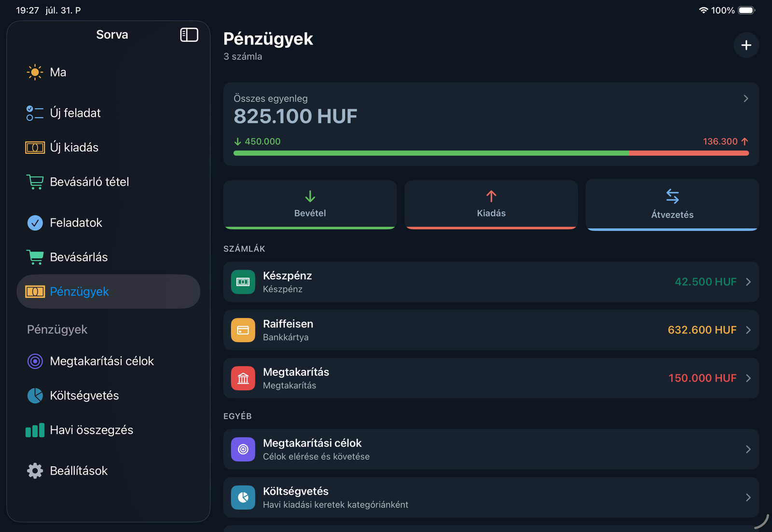Click the Bevásárló tétel cart icon

pos(35,182)
